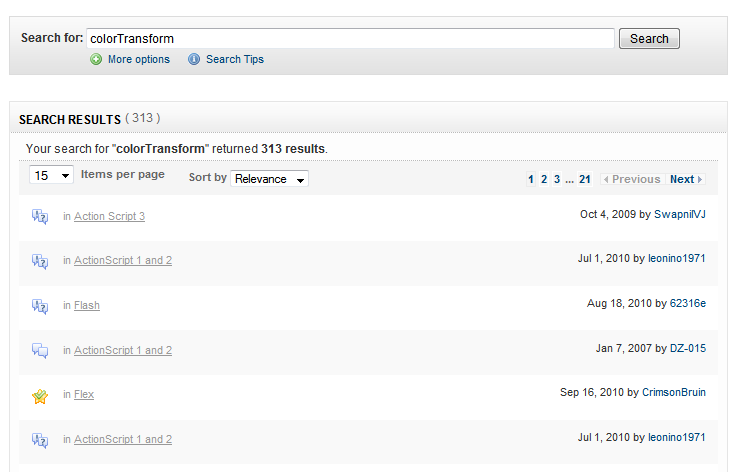Click question icon on last leonino1971 result
Screen dimensions: 736x472
40,440
